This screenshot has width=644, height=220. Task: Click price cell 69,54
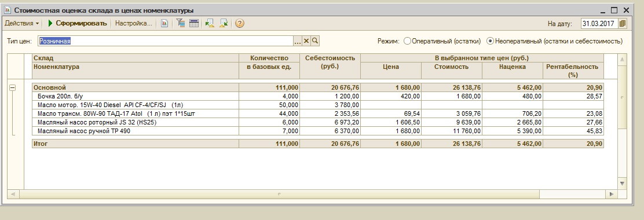point(390,113)
